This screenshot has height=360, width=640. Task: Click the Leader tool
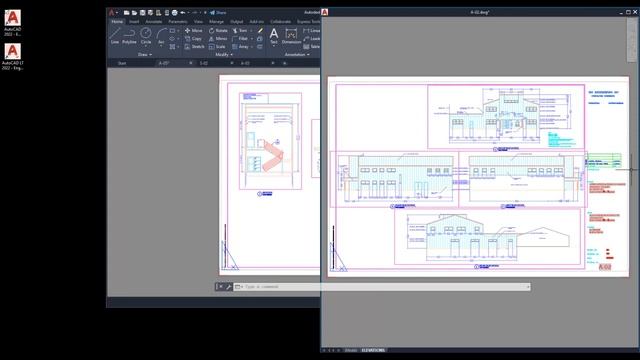click(x=311, y=39)
